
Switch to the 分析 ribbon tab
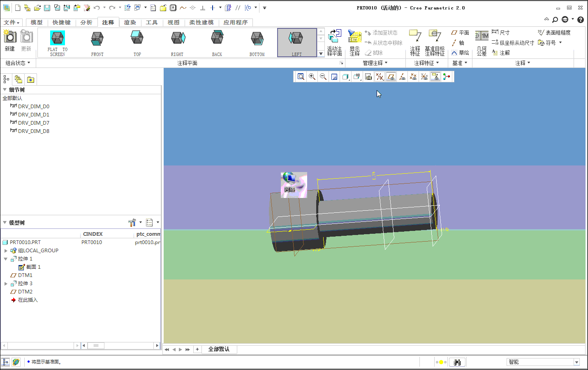point(86,22)
